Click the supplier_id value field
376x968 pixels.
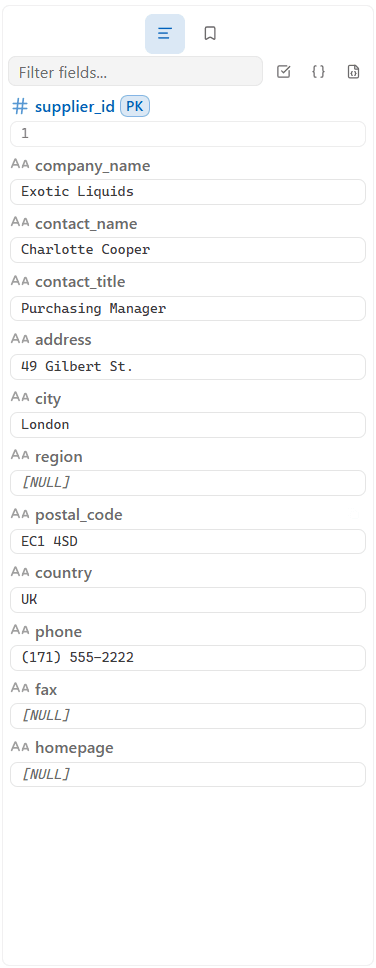(188, 134)
